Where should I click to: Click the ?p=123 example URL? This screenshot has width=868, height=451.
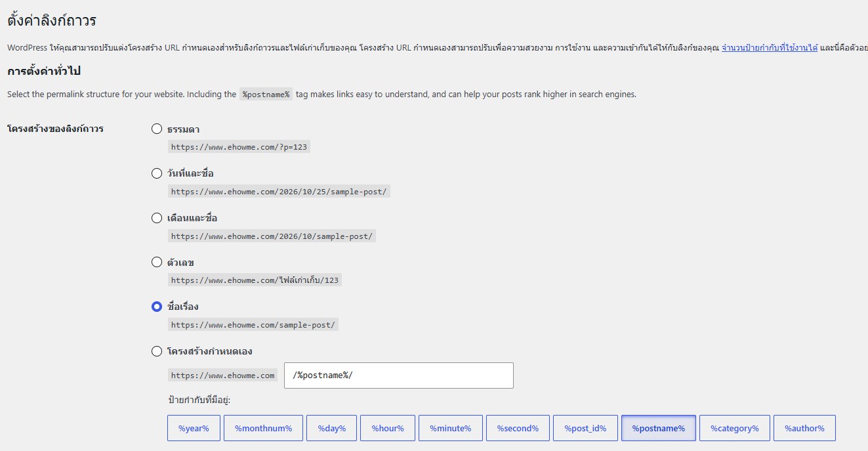[x=239, y=147]
